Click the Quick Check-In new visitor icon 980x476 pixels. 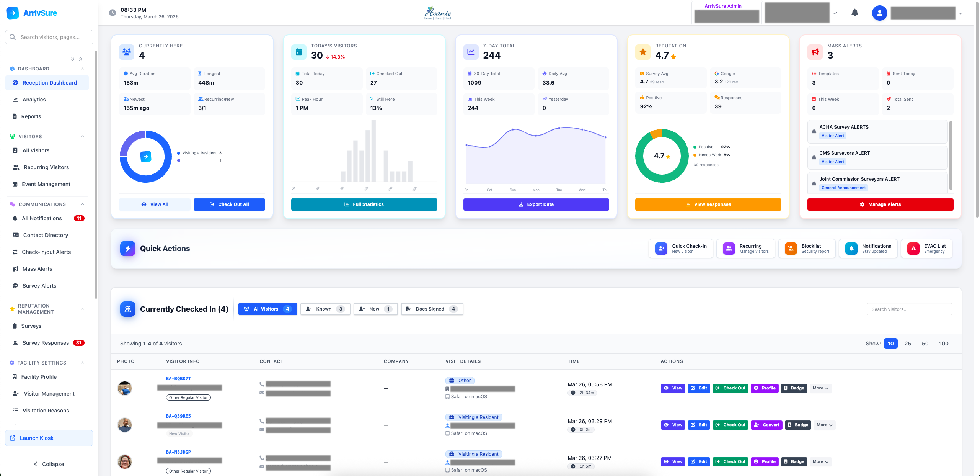[661, 249]
